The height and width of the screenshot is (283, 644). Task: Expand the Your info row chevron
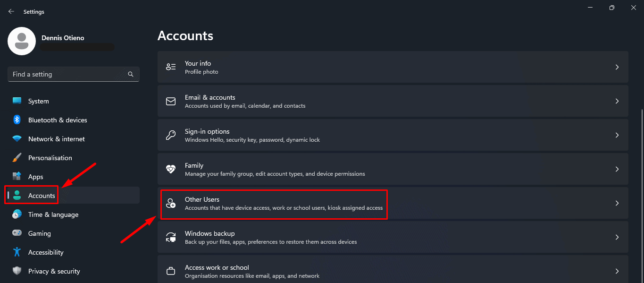pyautogui.click(x=617, y=67)
